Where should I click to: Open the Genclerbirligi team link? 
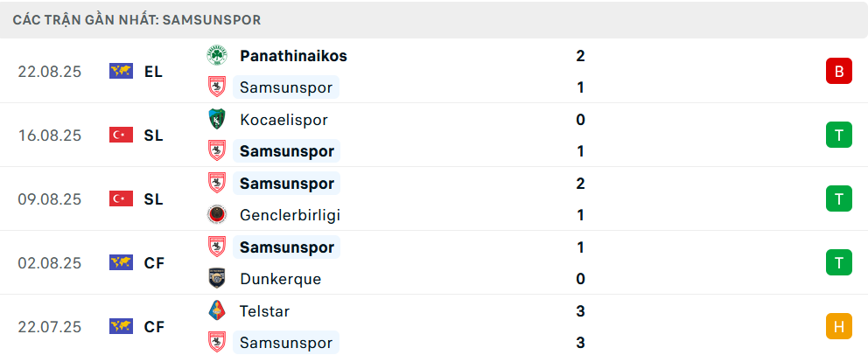[290, 215]
